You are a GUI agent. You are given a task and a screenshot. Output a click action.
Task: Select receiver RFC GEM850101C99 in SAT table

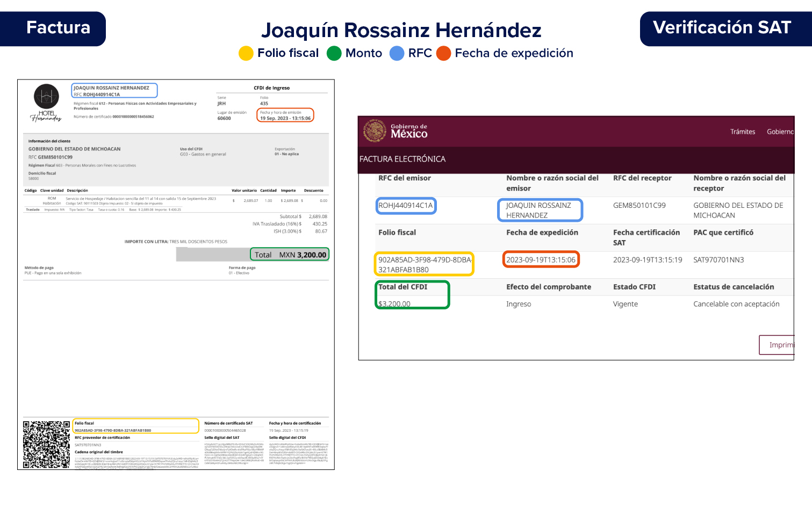tap(639, 205)
